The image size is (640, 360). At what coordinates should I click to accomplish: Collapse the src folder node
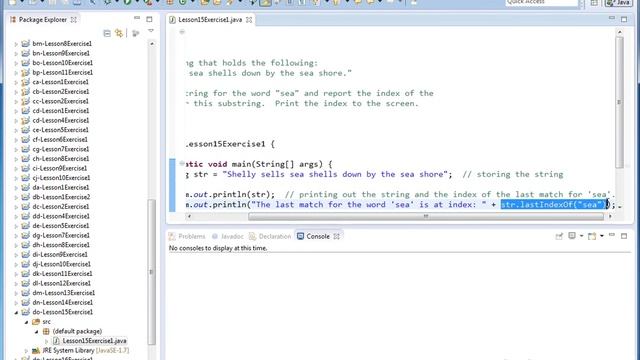tap(27, 322)
